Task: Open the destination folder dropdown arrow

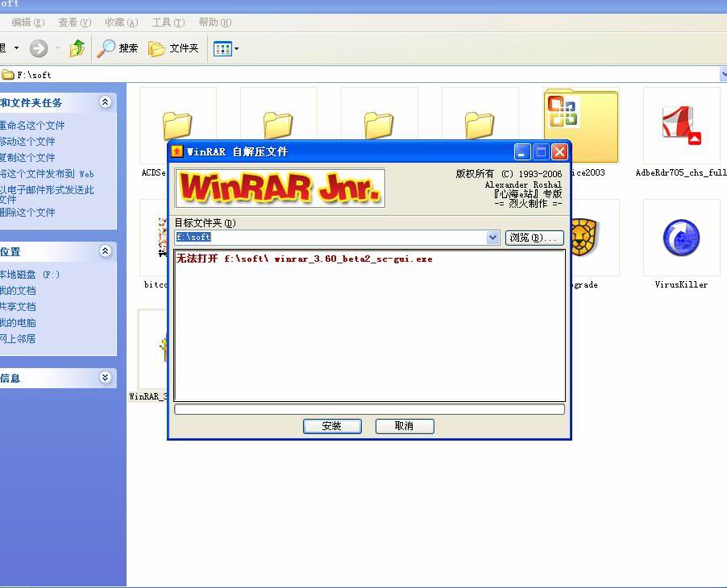Action: (492, 238)
